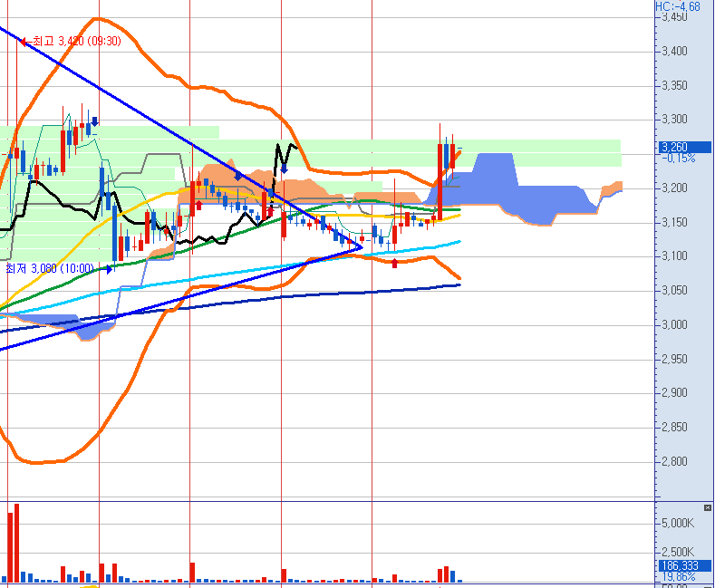Close the volume indicator panel
The height and width of the screenshot is (588, 715).
click(x=707, y=507)
